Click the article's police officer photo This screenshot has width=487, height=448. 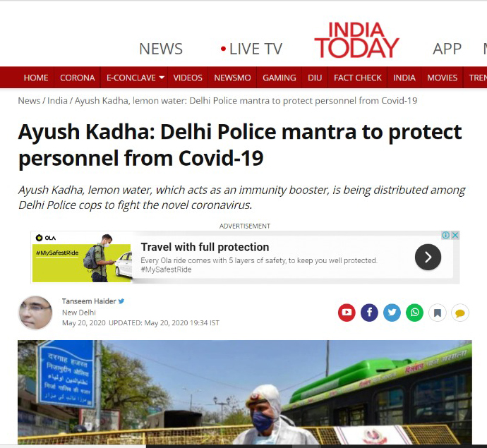(245, 392)
